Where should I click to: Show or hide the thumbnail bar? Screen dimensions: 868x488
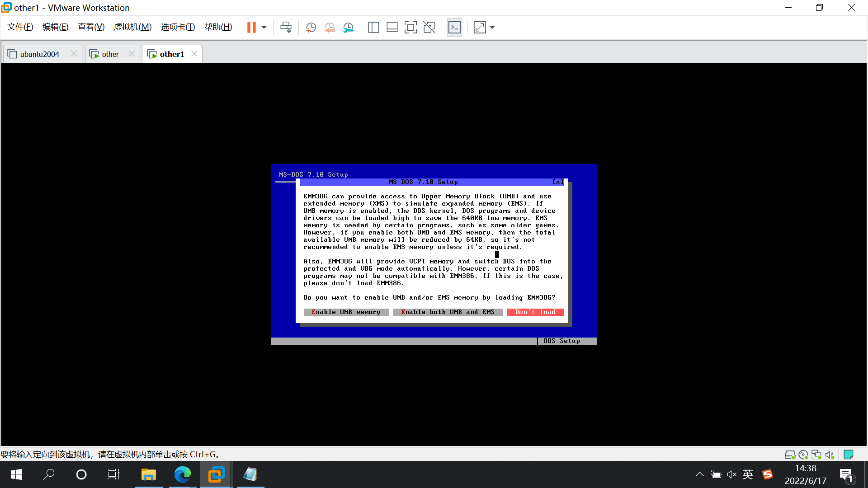click(x=392, y=27)
